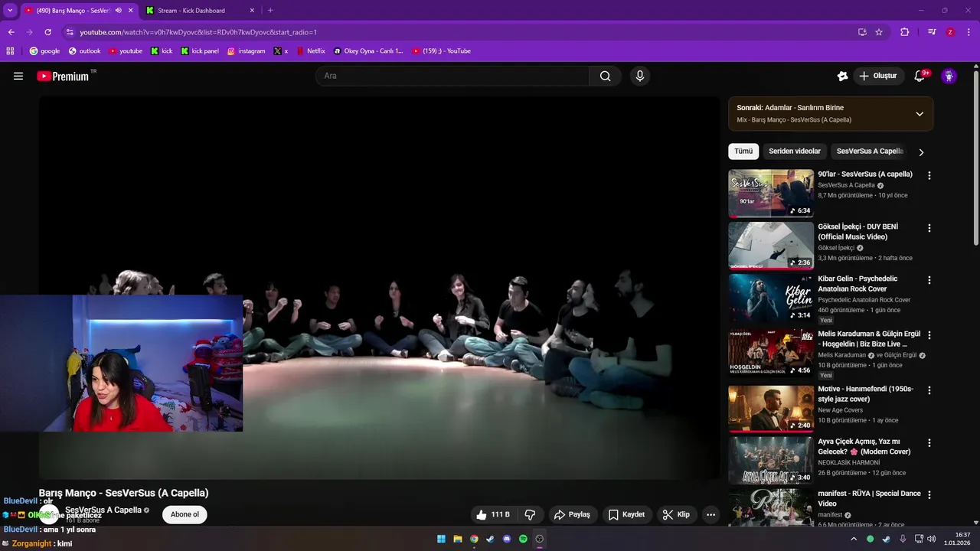Bookmark this page with the star icon
This screenshot has width=980, height=551.
pyautogui.click(x=879, y=32)
